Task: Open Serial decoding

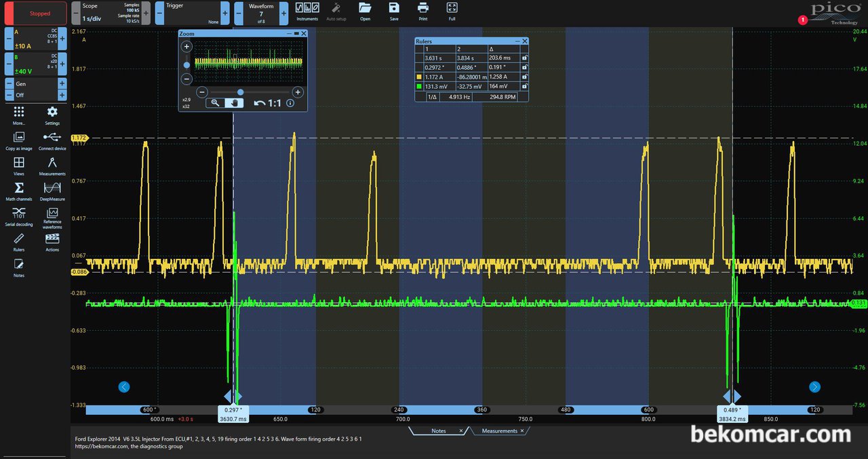Action: (19, 216)
